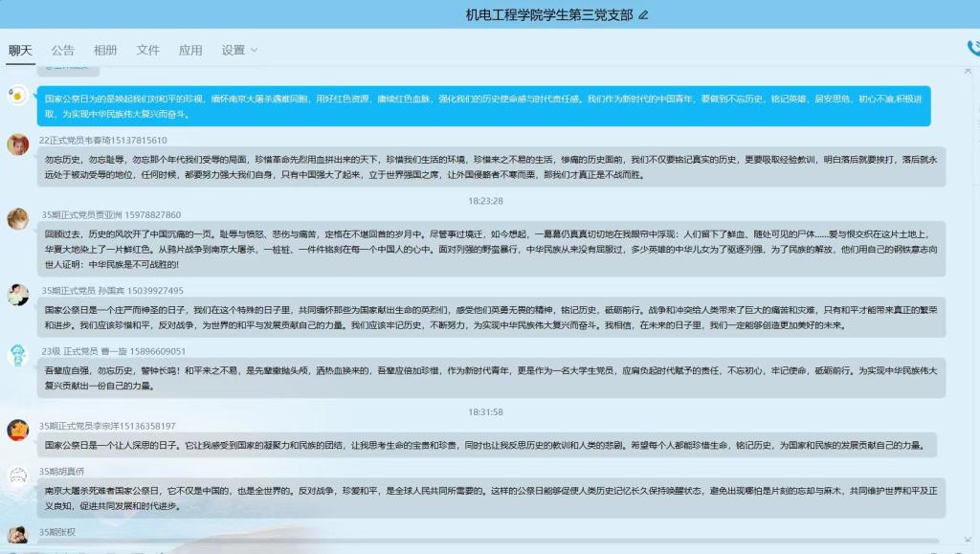Open avatar of member 35期胡真侨

click(x=17, y=476)
